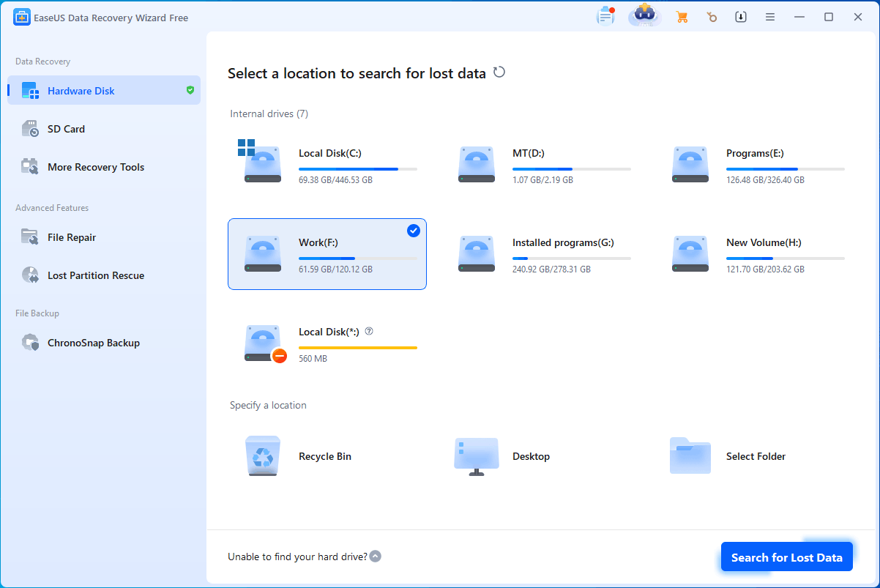Select the New Volume(H:) drive icon

coord(690,253)
